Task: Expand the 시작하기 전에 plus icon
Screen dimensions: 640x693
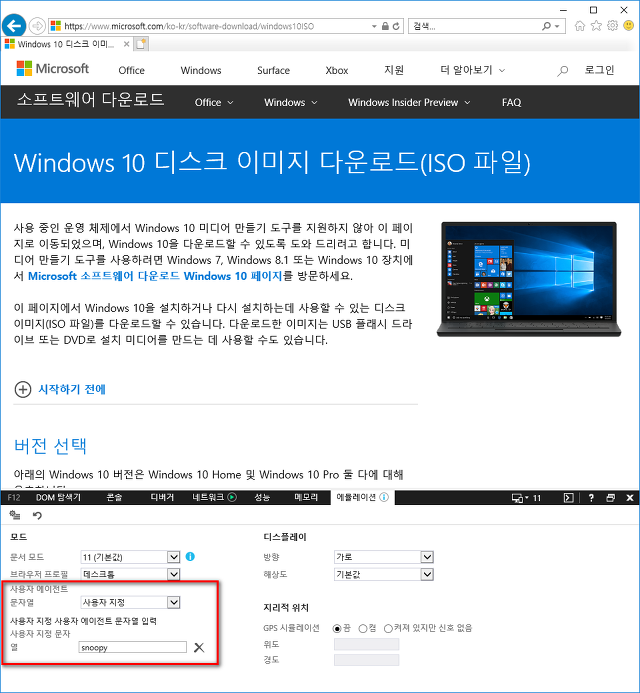Action: pyautogui.click(x=23, y=389)
